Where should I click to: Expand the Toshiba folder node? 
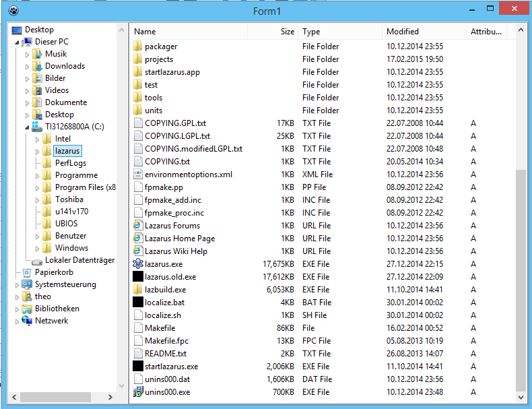coord(37,200)
